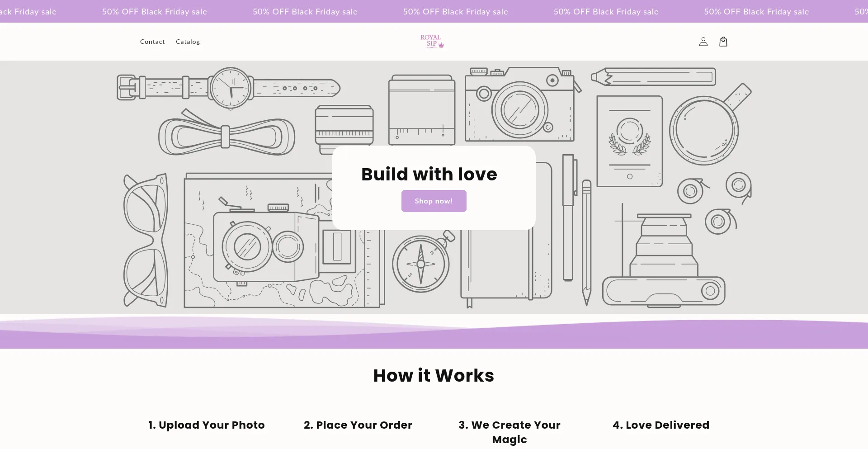Select the 'Build with love' heading
The width and height of the screenshot is (868, 449).
click(429, 174)
